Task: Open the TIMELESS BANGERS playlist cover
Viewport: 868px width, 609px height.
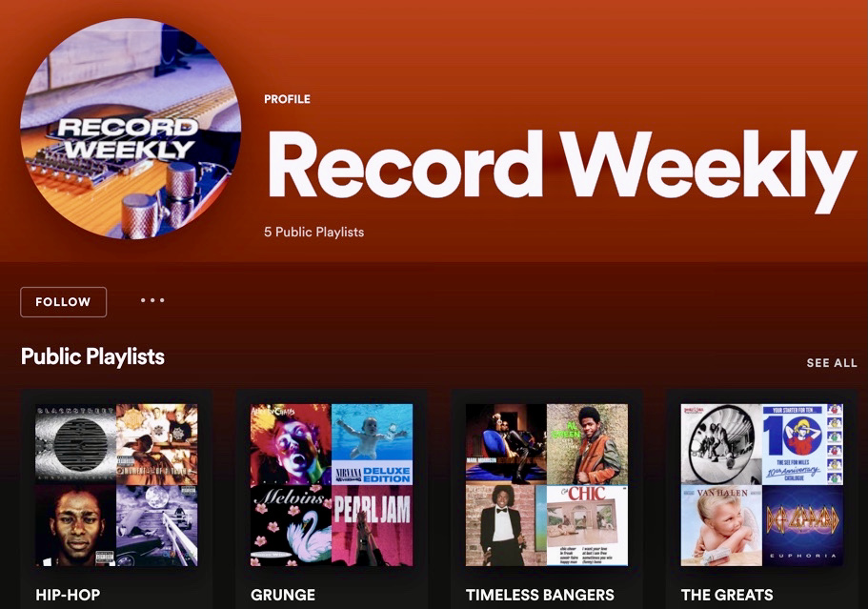Action: (547, 485)
